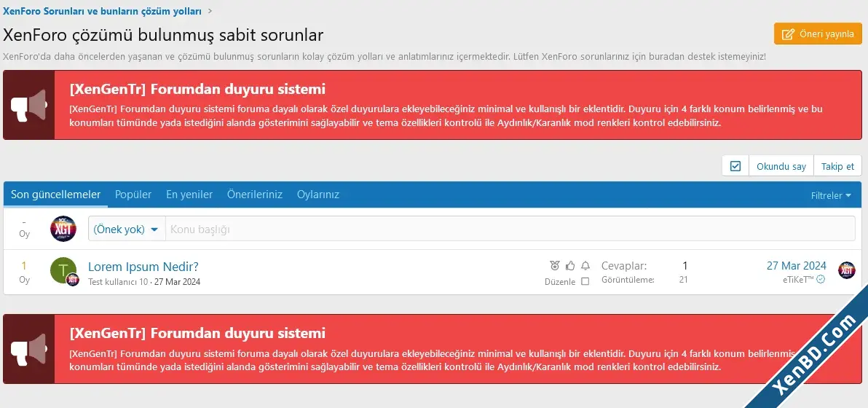
Task: Open the (Önek yok) prefix dropdown
Action: pyautogui.click(x=127, y=229)
